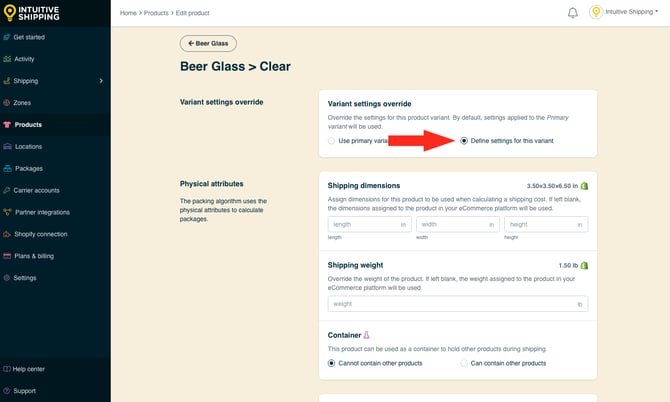Screen dimensions: 670x402
Task: Expand the Shipping submenu chevron
Action: (102, 81)
